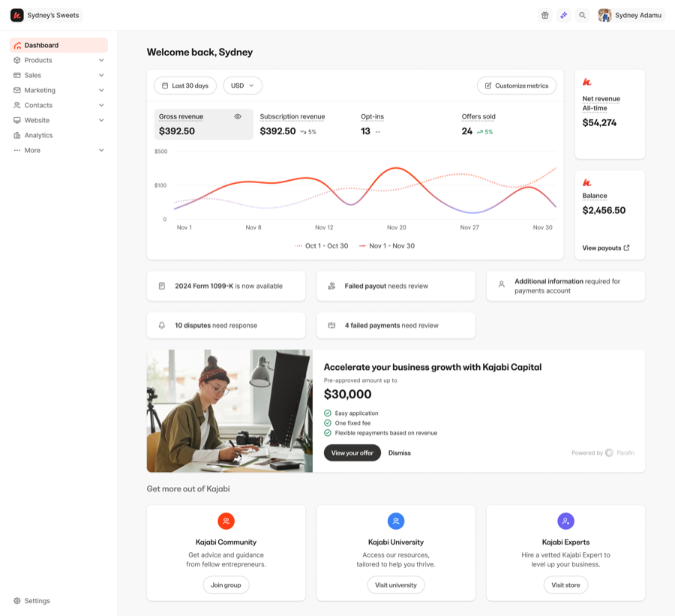Open the 4 failed payments need review notice
The height and width of the screenshot is (616, 675).
pyautogui.click(x=396, y=325)
